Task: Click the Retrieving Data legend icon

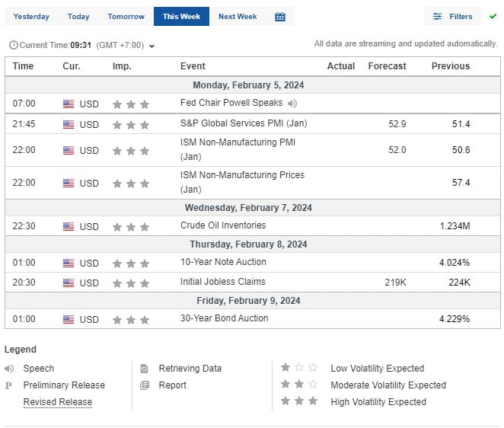Action: (x=145, y=369)
